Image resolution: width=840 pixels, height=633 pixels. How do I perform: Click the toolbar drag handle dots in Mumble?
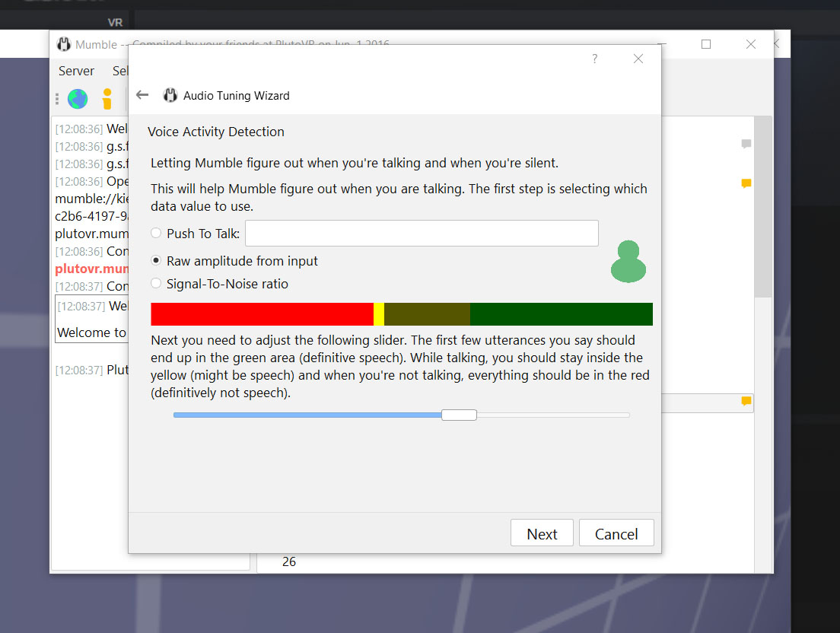pos(57,99)
